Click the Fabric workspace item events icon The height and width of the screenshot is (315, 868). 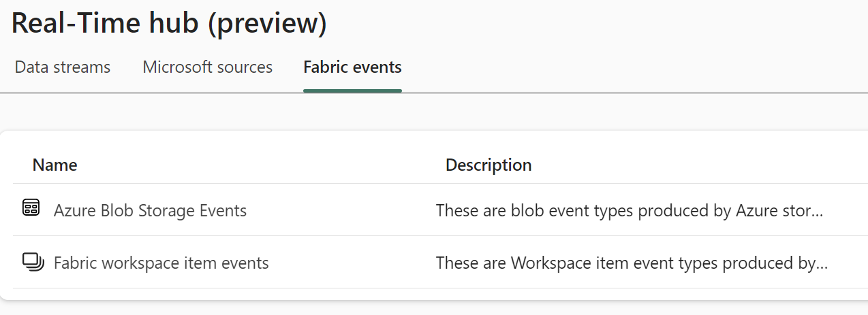click(x=32, y=261)
